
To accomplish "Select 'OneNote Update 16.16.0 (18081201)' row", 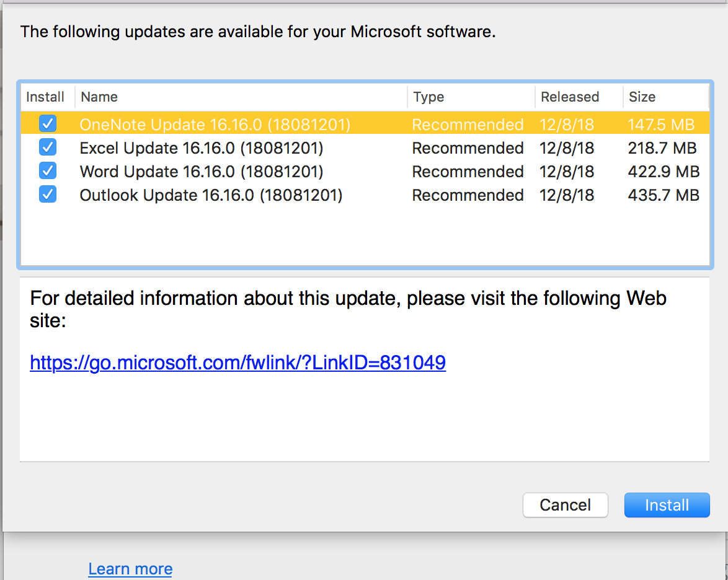I will click(365, 124).
